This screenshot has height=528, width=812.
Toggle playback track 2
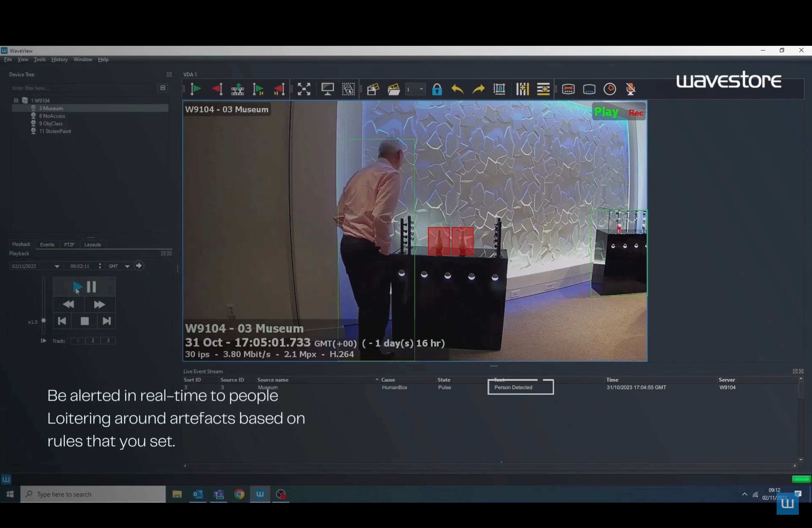[93, 340]
